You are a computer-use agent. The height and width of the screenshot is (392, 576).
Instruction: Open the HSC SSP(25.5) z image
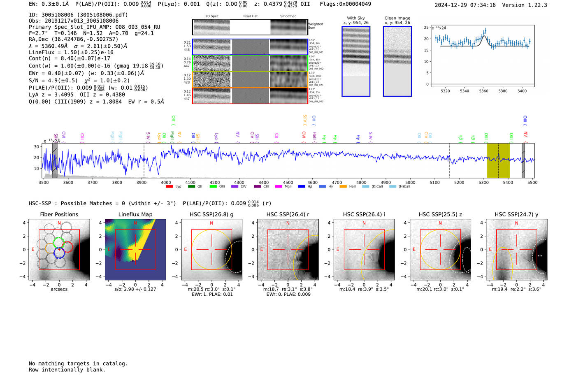440,250
